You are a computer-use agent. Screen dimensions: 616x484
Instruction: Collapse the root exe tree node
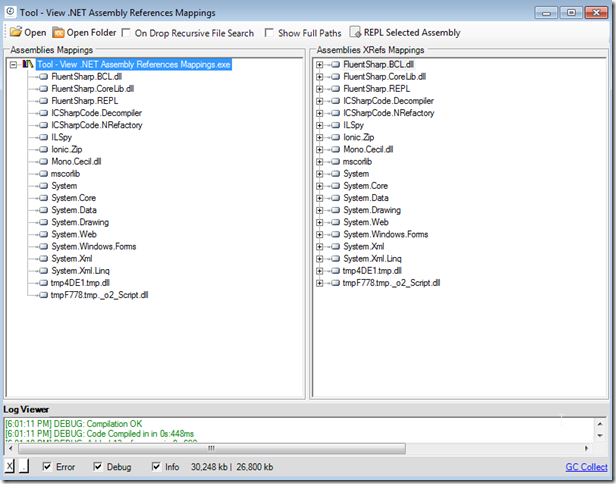point(14,64)
